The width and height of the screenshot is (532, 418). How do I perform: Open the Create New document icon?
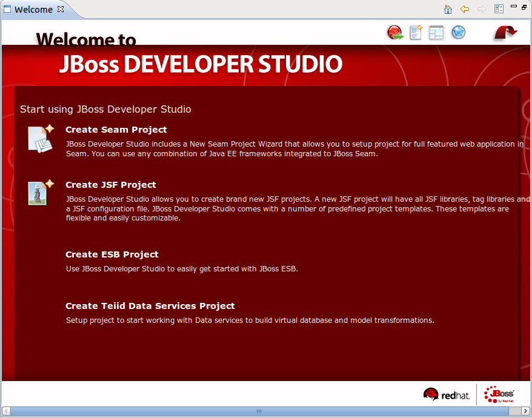coord(416,33)
